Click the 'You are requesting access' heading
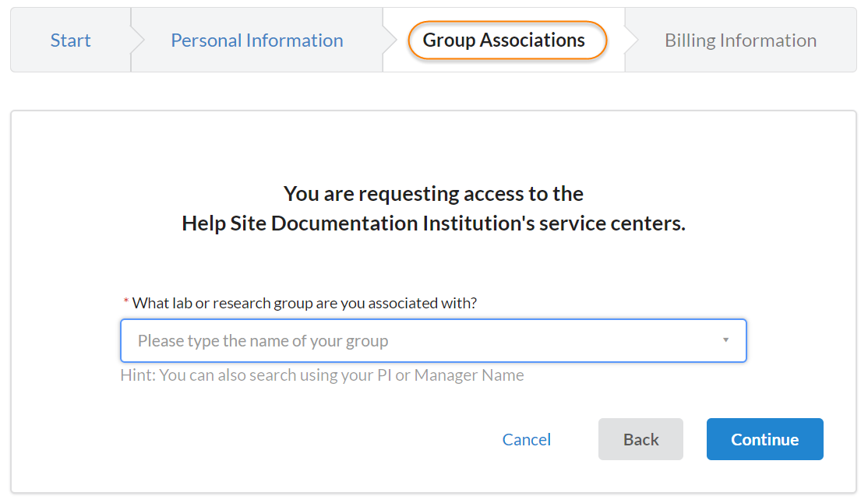The image size is (868, 503). [x=433, y=193]
